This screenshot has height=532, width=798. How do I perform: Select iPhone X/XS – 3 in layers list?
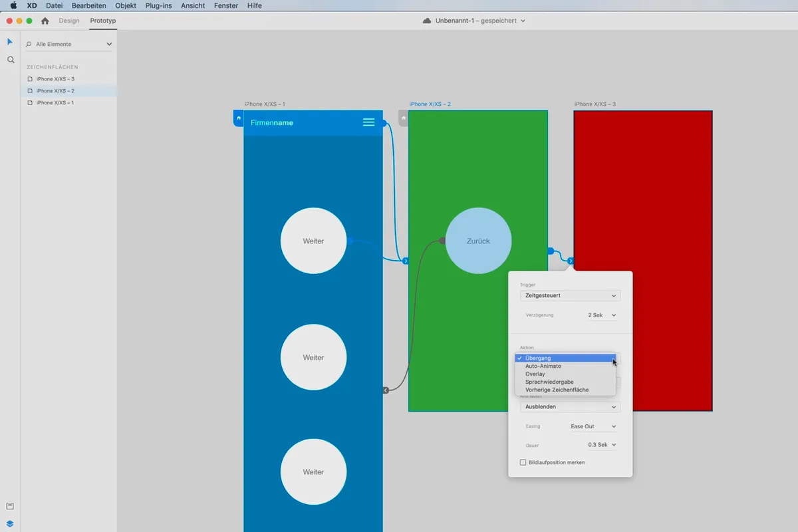coord(69,79)
